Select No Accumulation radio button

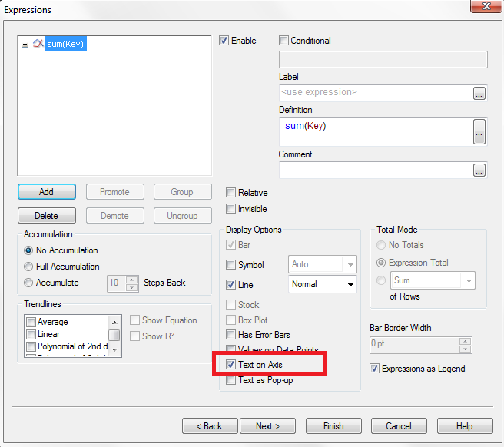click(28, 250)
